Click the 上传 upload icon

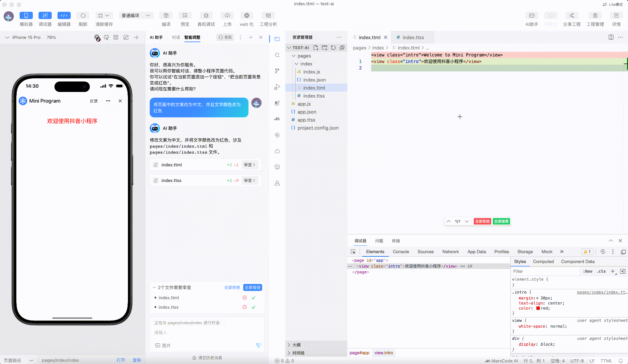tap(227, 16)
